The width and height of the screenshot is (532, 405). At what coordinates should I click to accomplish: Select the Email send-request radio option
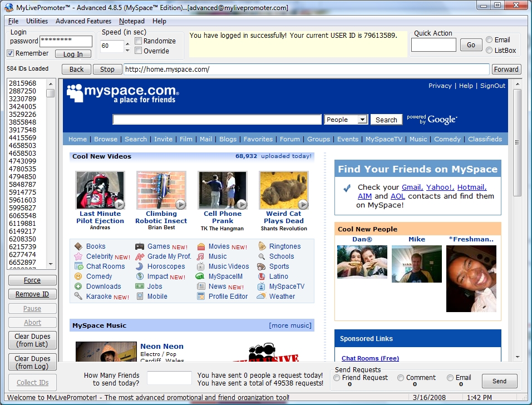tap(450, 378)
